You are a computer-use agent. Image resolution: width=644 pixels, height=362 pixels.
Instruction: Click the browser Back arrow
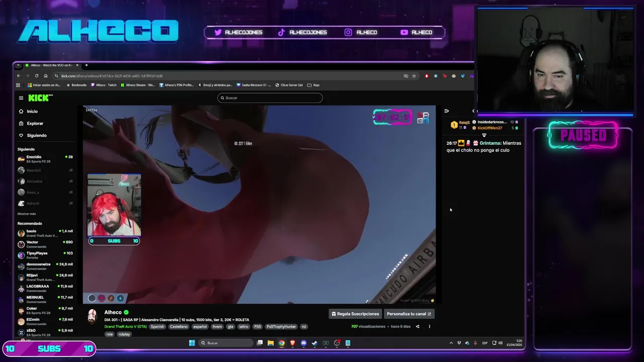19,76
